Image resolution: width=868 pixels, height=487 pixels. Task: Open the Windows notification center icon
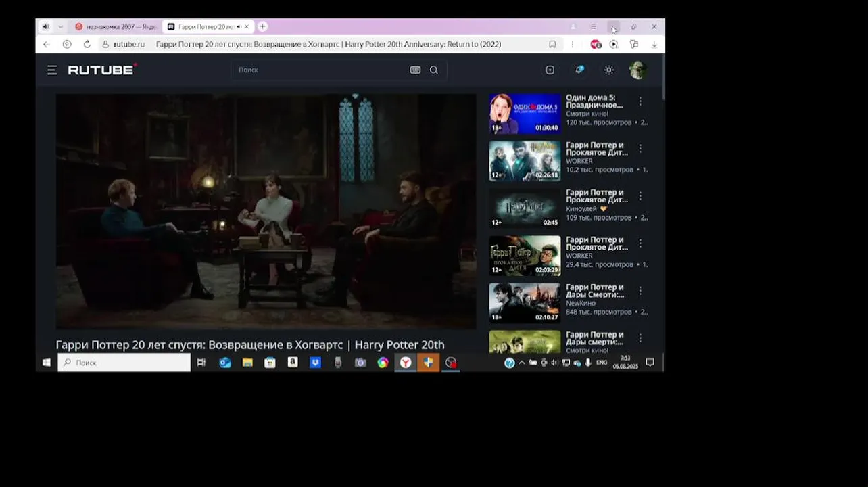click(x=650, y=363)
